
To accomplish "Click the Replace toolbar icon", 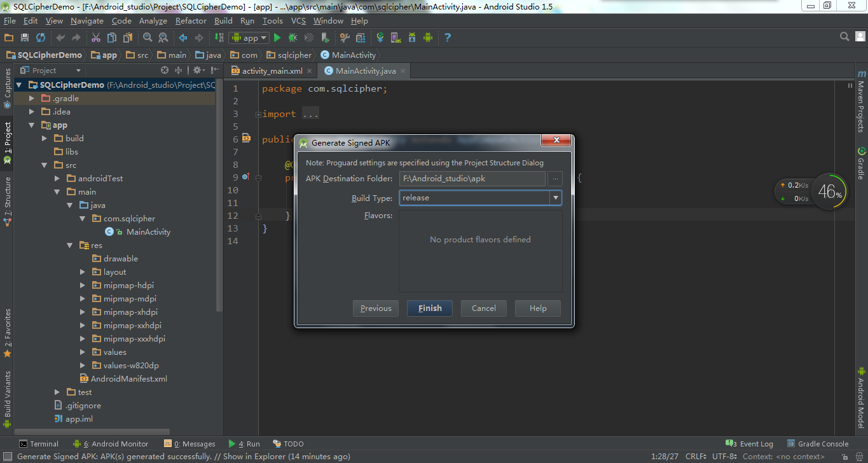I will [163, 38].
